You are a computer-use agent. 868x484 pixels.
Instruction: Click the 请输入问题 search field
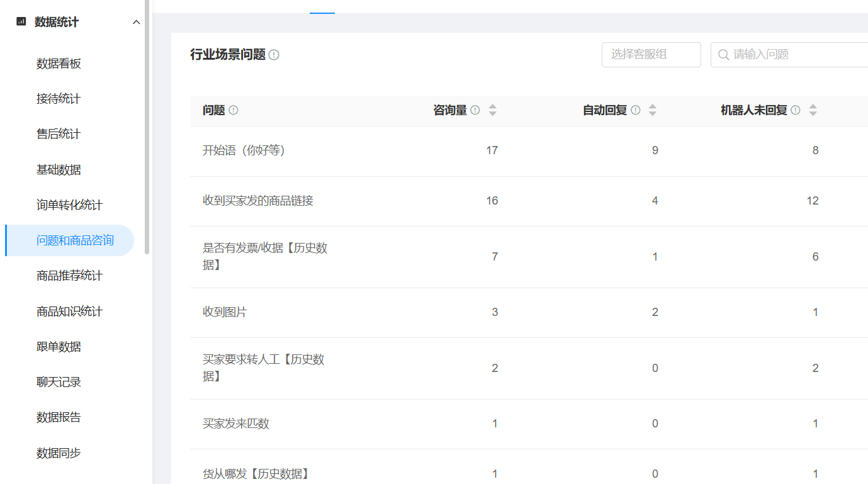click(x=789, y=55)
